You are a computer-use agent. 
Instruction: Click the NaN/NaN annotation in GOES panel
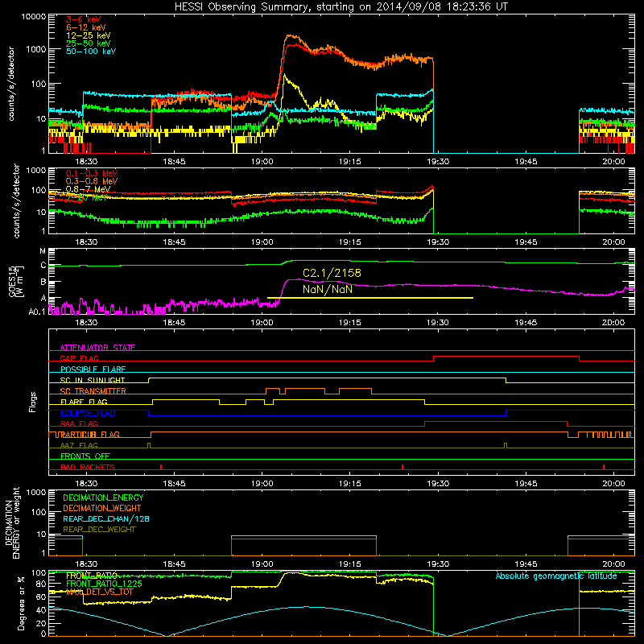point(328,289)
